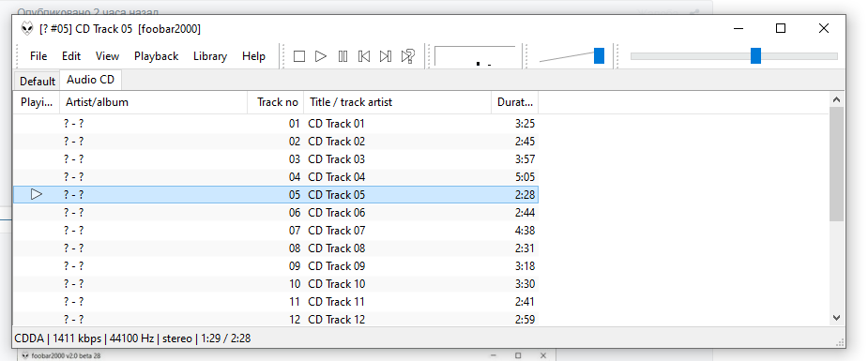Open the Playback menu
This screenshot has height=361, width=868.
[156, 56]
